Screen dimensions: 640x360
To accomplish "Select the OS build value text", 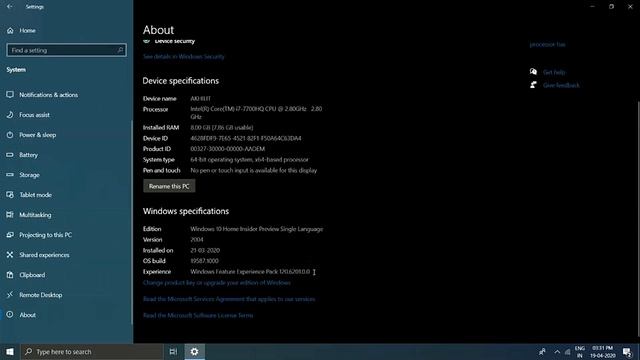I will [x=204, y=261].
